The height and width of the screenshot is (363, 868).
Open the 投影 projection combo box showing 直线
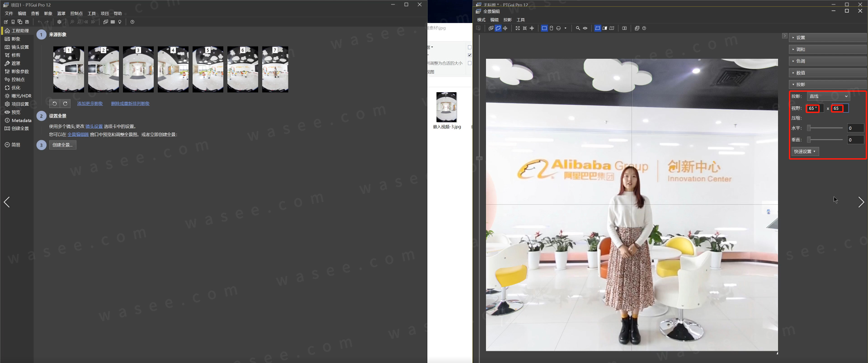(x=828, y=96)
